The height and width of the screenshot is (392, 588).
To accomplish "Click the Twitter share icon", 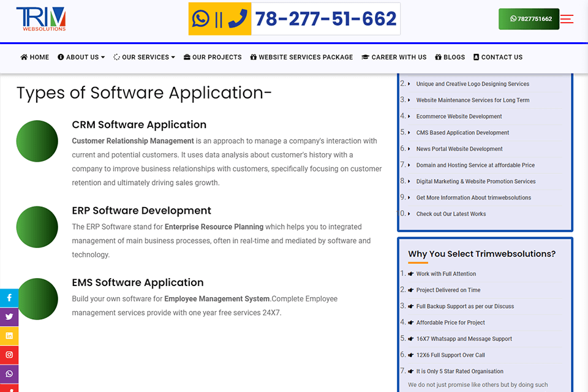I will [9, 317].
